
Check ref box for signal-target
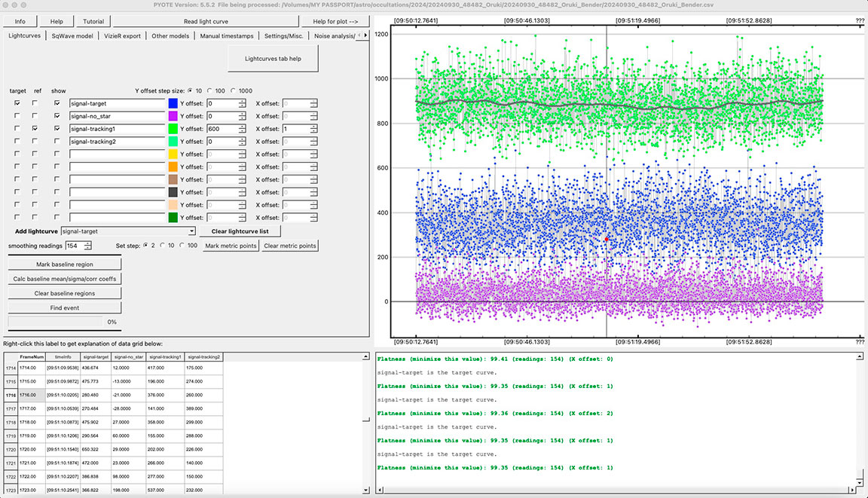(x=35, y=103)
